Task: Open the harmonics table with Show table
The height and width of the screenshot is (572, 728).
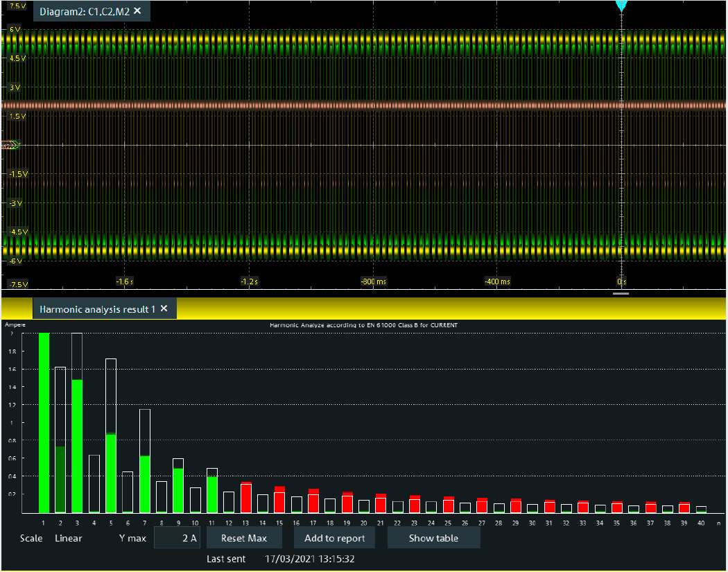Action: click(433, 537)
